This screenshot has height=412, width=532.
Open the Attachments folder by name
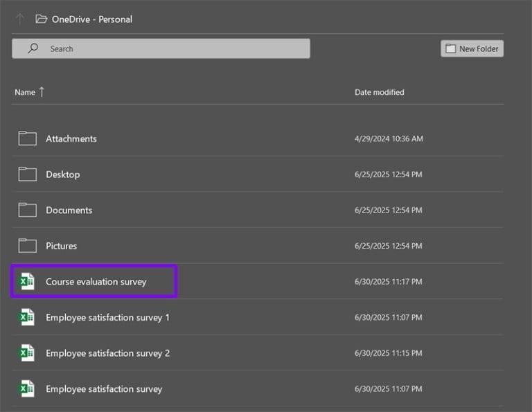coord(71,138)
